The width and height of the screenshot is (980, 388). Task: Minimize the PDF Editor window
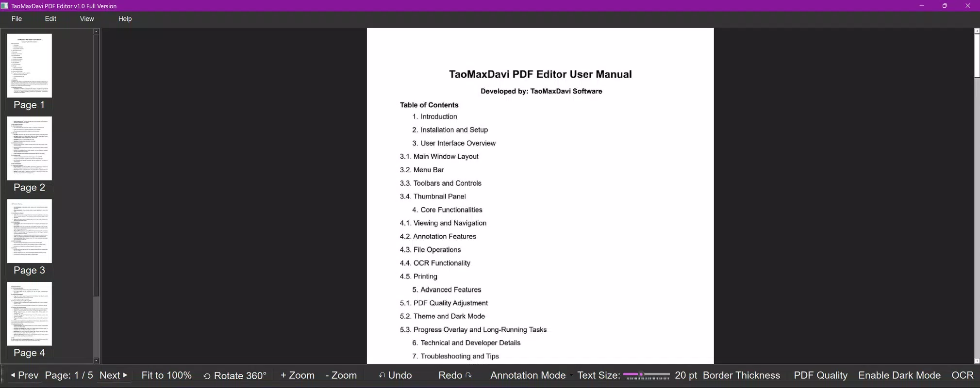921,6
